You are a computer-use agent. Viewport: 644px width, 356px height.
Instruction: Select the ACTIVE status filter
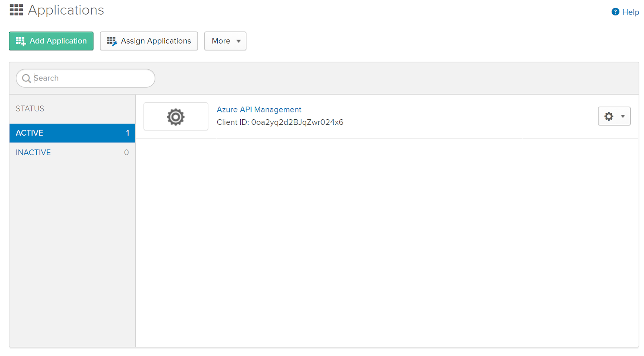pos(72,133)
